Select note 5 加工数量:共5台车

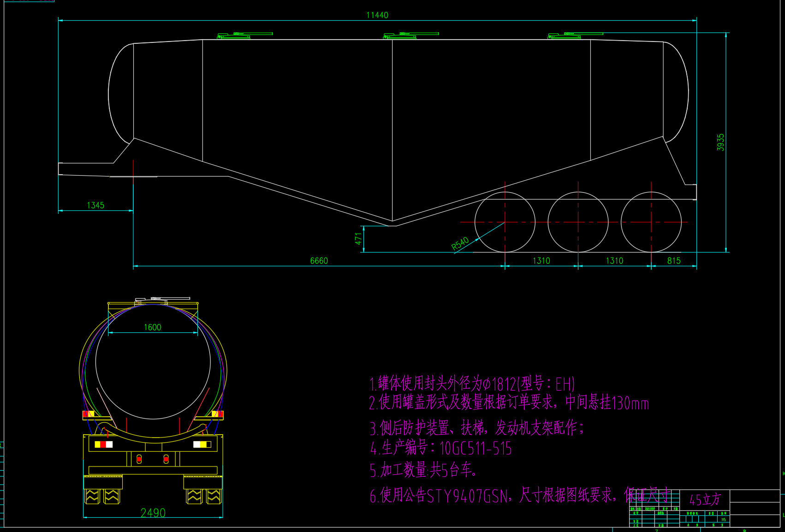pyautogui.click(x=423, y=470)
